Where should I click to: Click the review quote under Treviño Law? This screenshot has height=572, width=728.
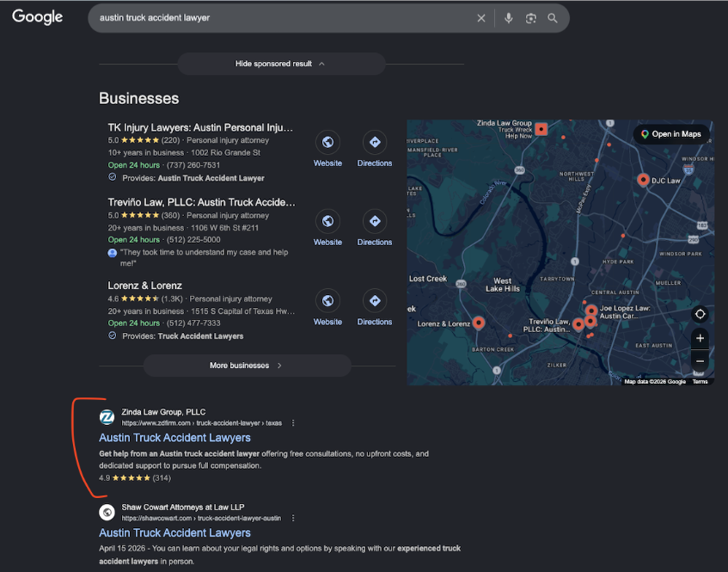(x=204, y=257)
